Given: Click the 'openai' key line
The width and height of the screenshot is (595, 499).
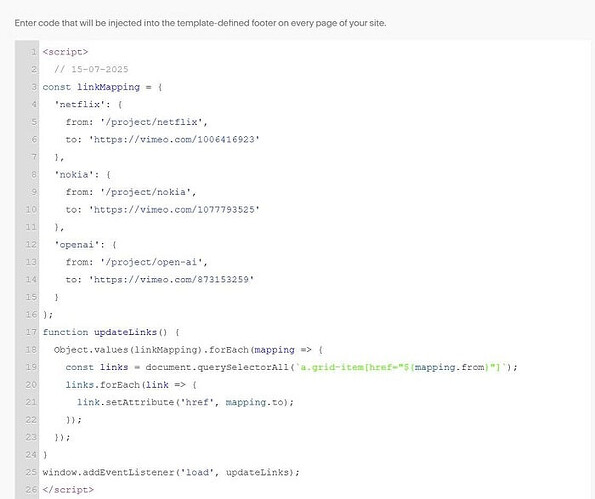Looking at the screenshot, I should [85, 245].
